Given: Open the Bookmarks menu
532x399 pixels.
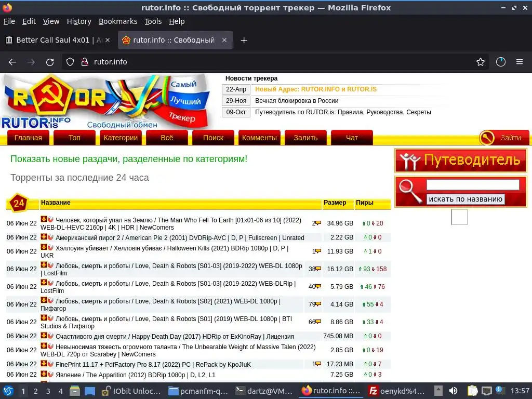Looking at the screenshot, I should tap(118, 21).
